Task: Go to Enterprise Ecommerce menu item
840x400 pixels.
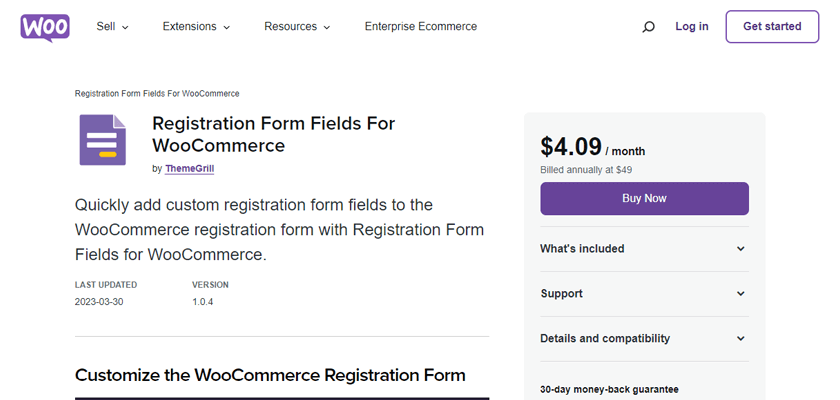Action: tap(421, 27)
